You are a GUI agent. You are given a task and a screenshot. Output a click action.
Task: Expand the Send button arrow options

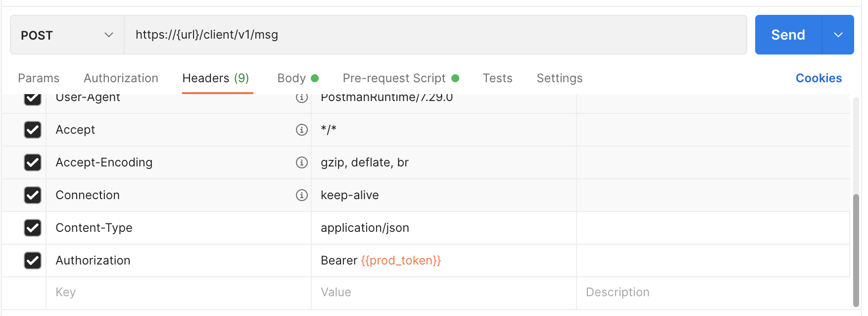tap(838, 35)
